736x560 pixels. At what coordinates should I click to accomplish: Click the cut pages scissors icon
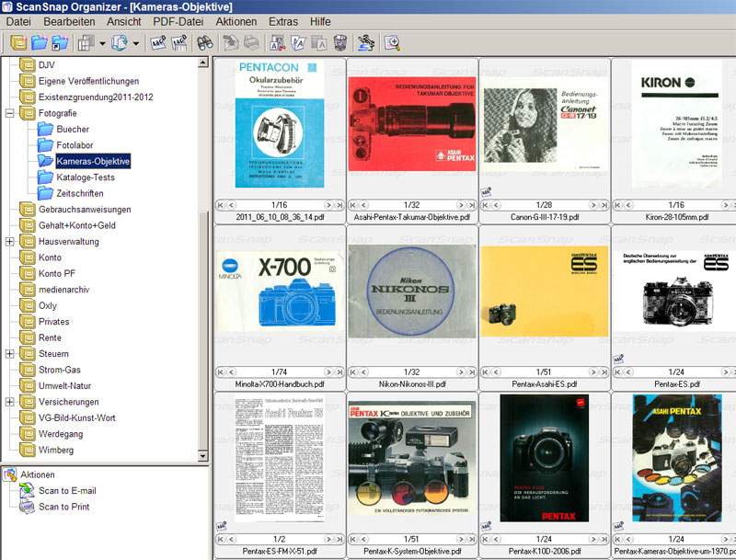pos(278,42)
